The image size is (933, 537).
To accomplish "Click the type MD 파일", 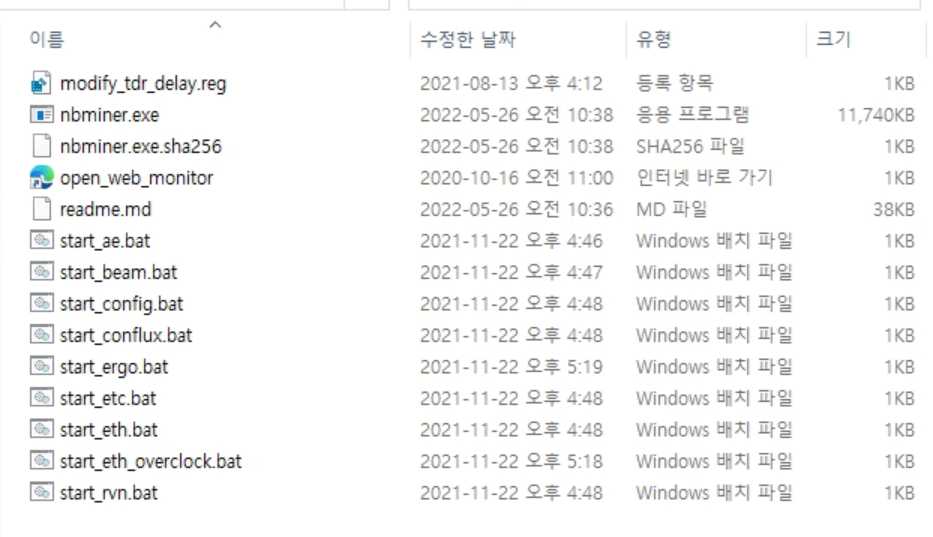I will pyautogui.click(x=672, y=209).
